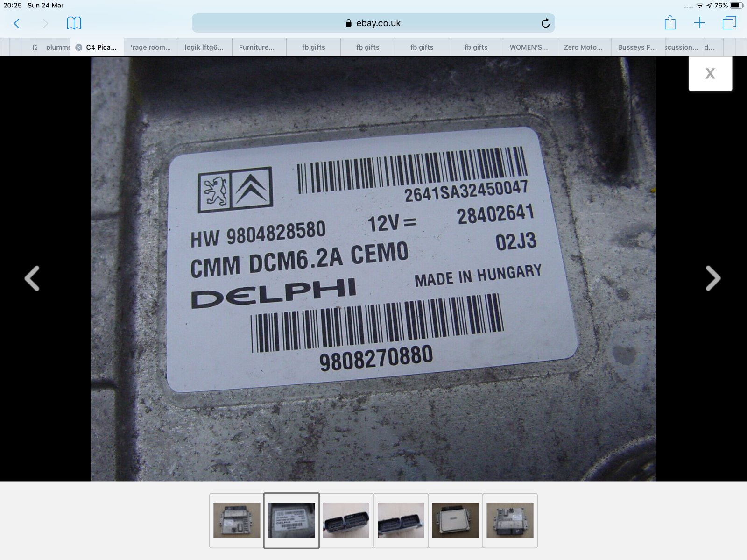Tap the padlock icon in address bar

click(x=348, y=23)
